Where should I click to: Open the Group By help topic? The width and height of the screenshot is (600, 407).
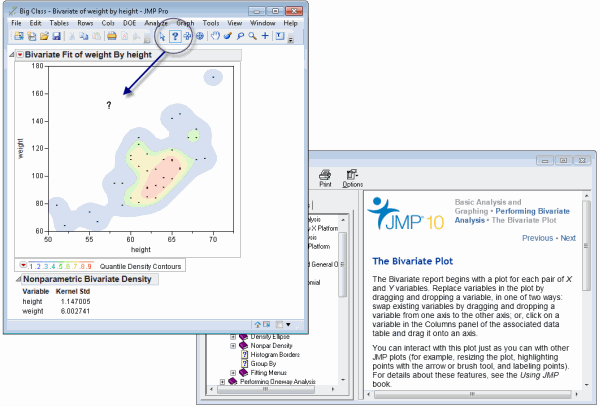click(x=263, y=364)
